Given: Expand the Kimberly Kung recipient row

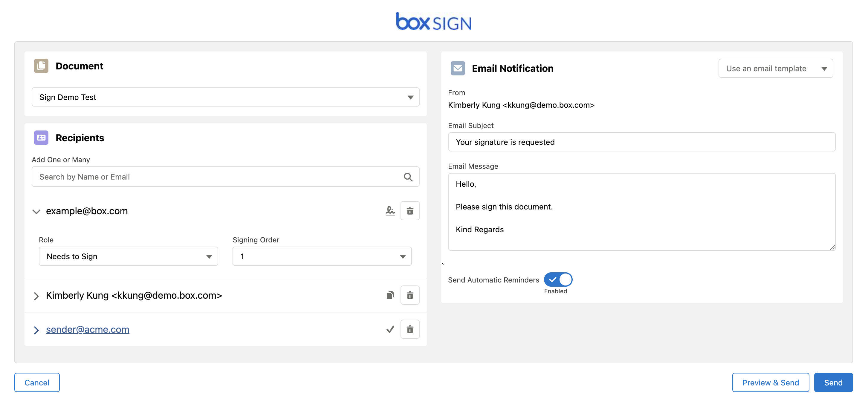Looking at the screenshot, I should point(36,296).
